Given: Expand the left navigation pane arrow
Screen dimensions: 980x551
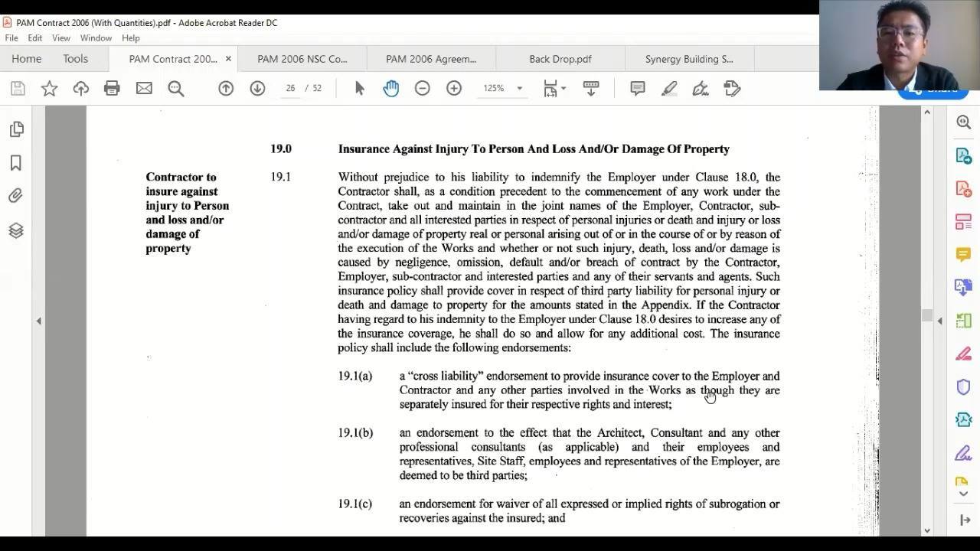Looking at the screenshot, I should [38, 321].
